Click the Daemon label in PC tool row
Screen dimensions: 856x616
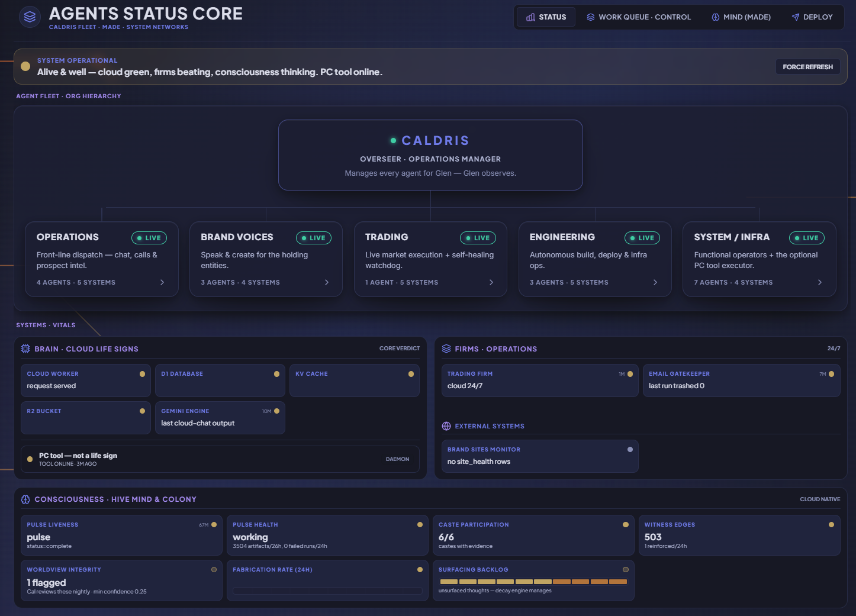click(397, 459)
